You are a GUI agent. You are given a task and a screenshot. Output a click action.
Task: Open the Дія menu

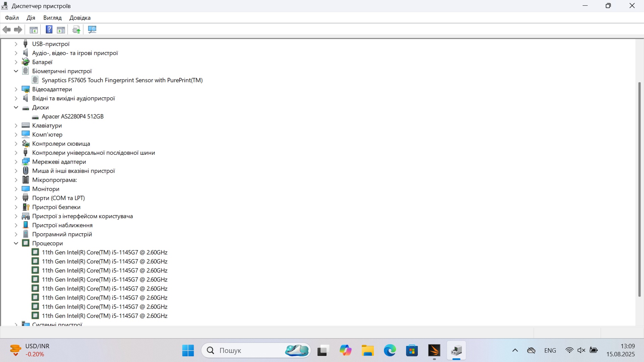(x=31, y=17)
